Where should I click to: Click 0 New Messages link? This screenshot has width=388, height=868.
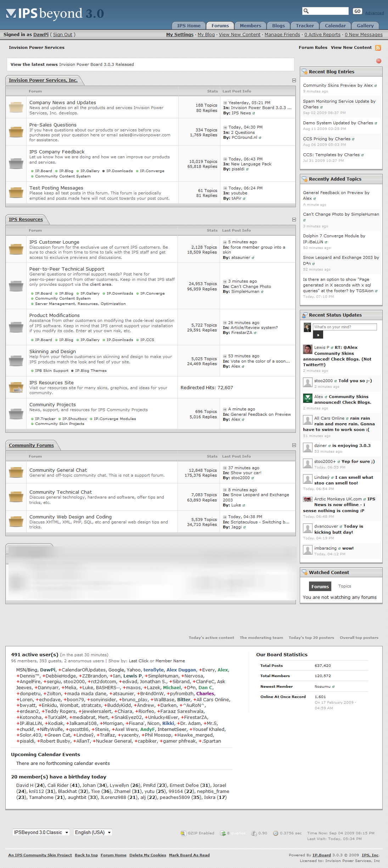click(364, 34)
